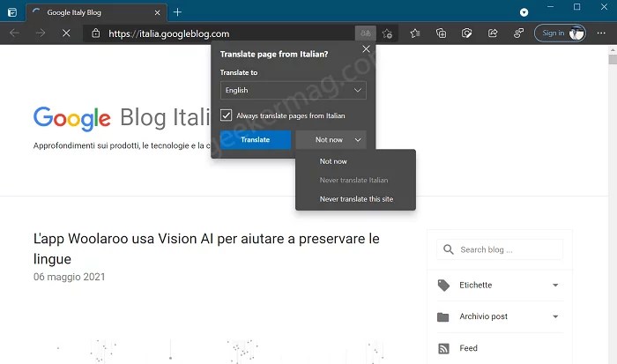
Task: Click the Etichette tag icon
Action: click(443, 286)
